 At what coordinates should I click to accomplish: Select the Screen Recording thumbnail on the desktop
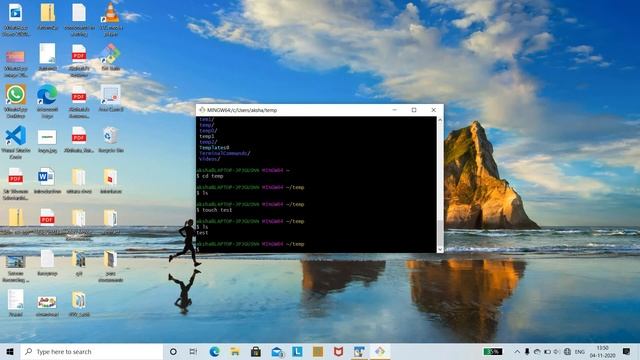tap(16, 267)
